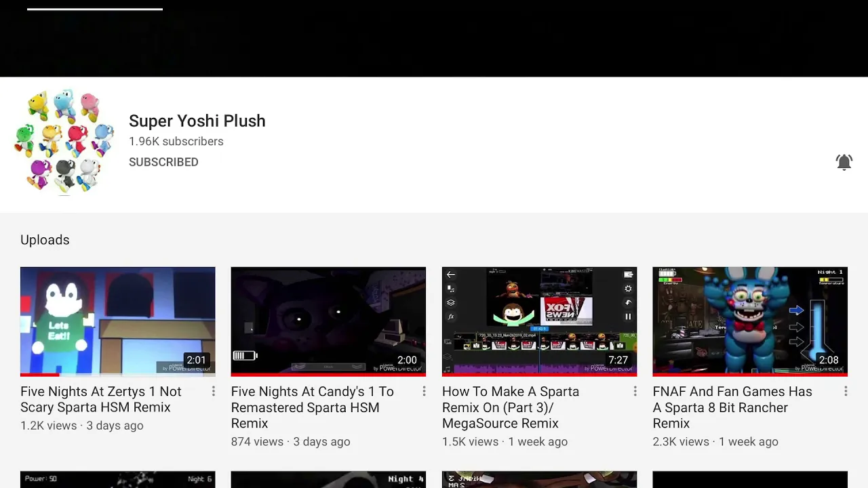
Task: Click the 2:01 duration badge
Action: (196, 361)
